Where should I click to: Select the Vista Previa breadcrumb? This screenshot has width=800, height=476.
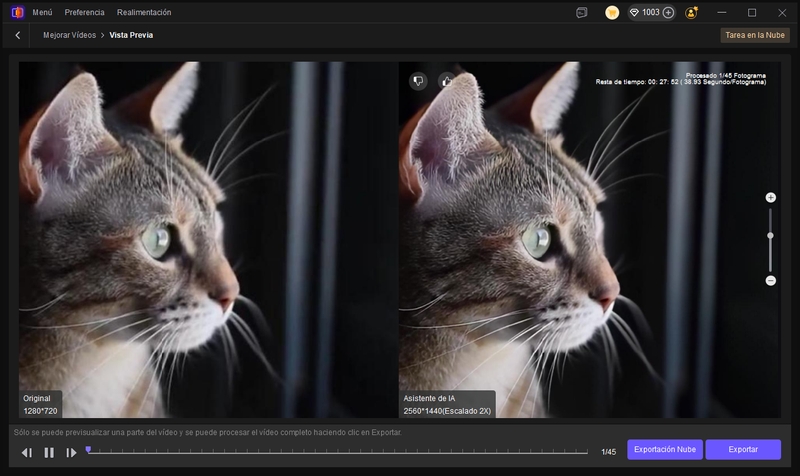click(x=131, y=35)
